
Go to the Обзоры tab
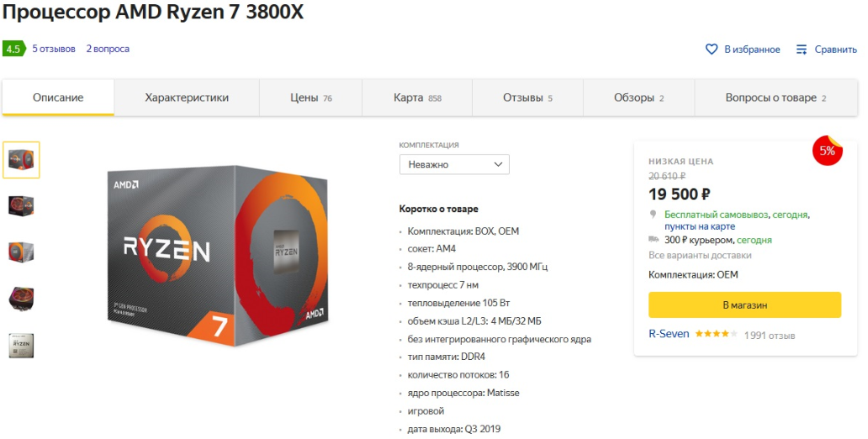coord(639,98)
